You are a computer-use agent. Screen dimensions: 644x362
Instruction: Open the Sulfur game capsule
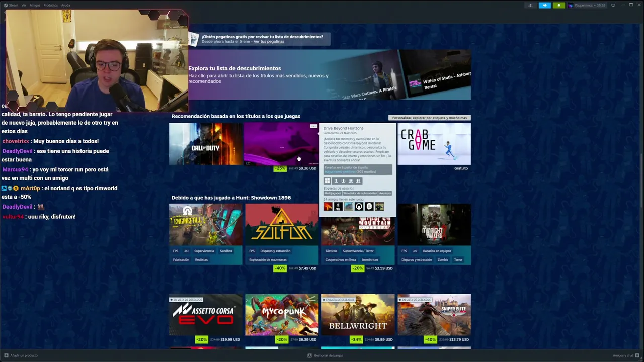pos(282,224)
